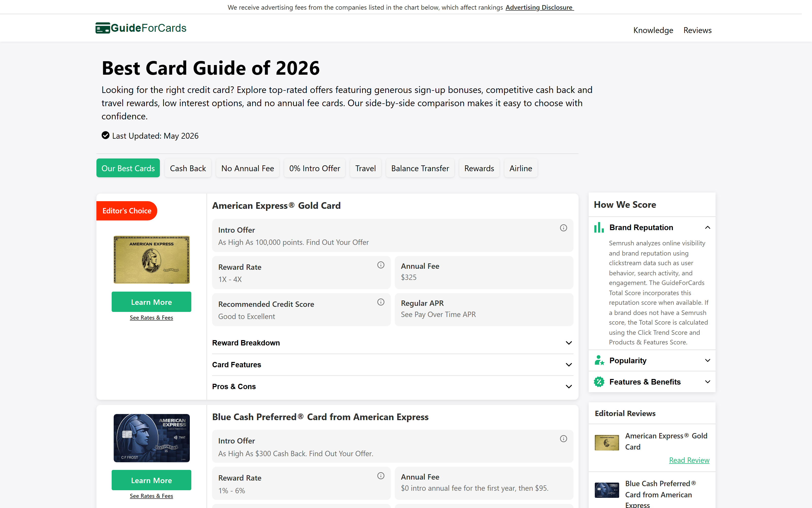Open See Rates & Fees for Blue Cash Preferred
This screenshot has width=812, height=508.
(x=151, y=496)
